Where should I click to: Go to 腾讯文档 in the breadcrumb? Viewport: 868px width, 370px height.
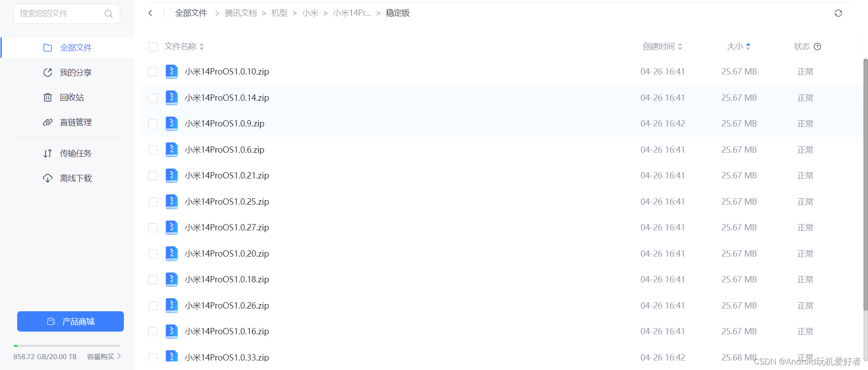pos(241,13)
